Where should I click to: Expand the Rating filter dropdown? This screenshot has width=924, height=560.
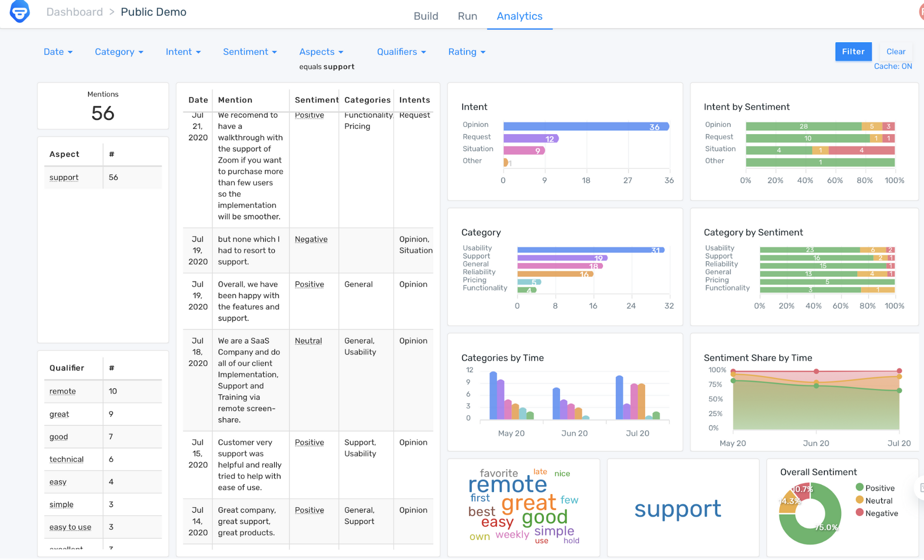pyautogui.click(x=466, y=51)
